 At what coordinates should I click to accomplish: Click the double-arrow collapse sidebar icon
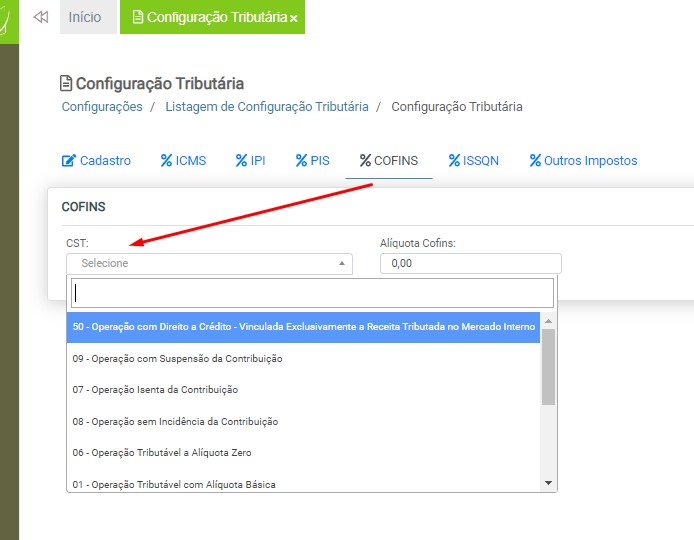pyautogui.click(x=41, y=18)
